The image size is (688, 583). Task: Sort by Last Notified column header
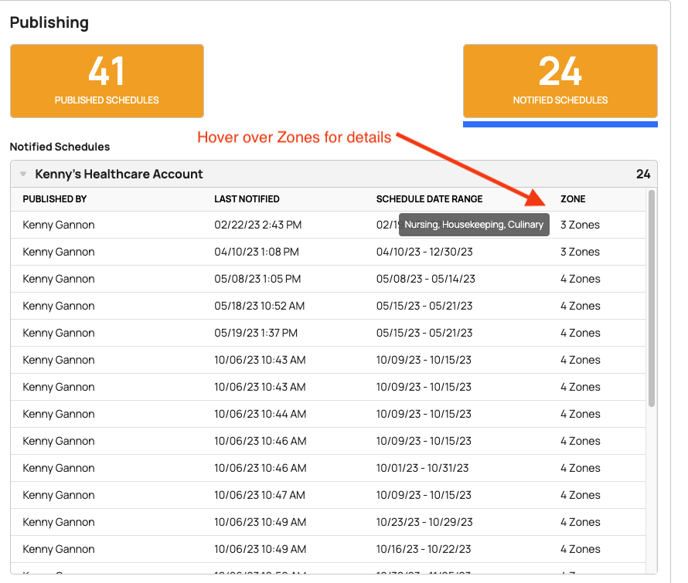[247, 199]
